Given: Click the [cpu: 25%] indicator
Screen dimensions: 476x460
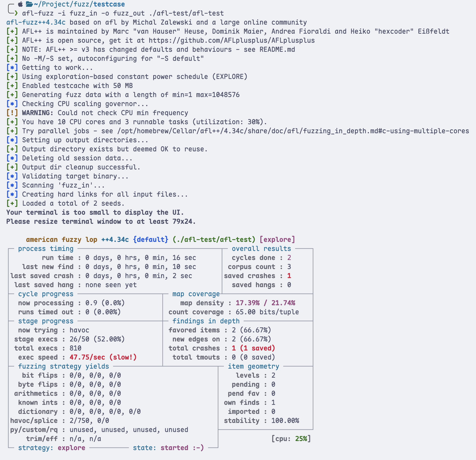Looking at the screenshot, I should [x=291, y=439].
